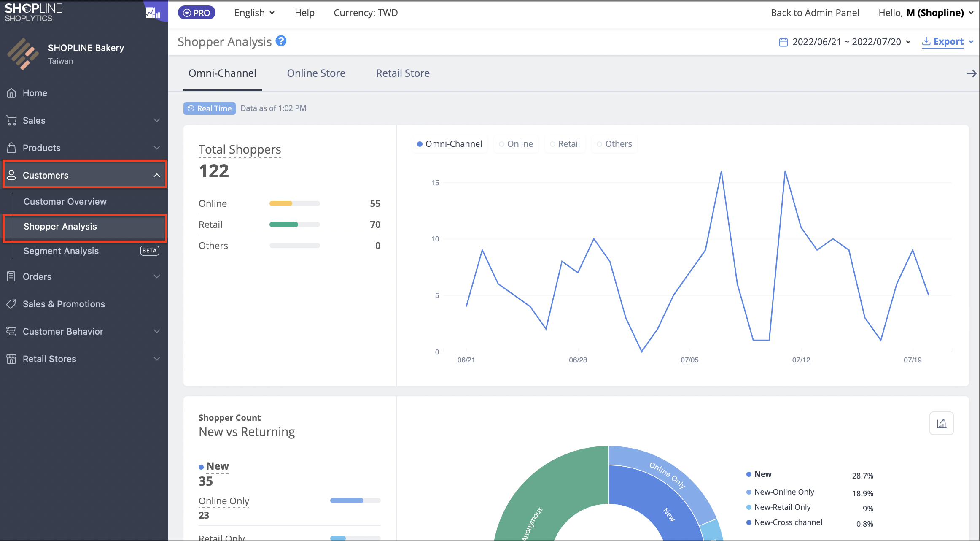This screenshot has width=980, height=541.
Task: Click Back to Admin Panel link
Action: (815, 13)
